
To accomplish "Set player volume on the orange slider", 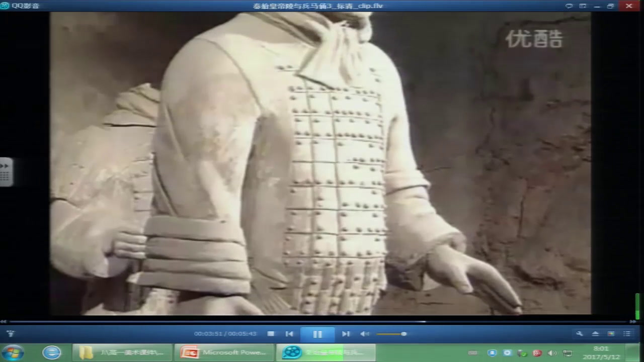I will (x=391, y=334).
